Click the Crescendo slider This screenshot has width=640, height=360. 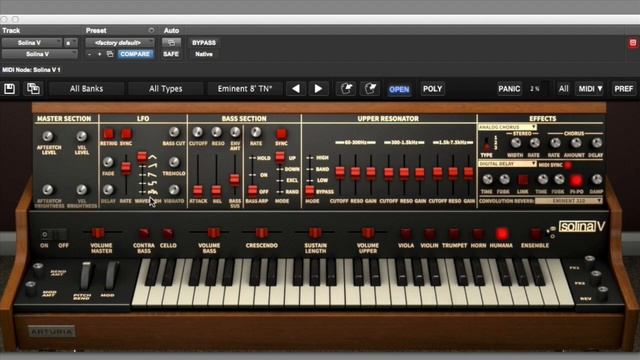(262, 233)
